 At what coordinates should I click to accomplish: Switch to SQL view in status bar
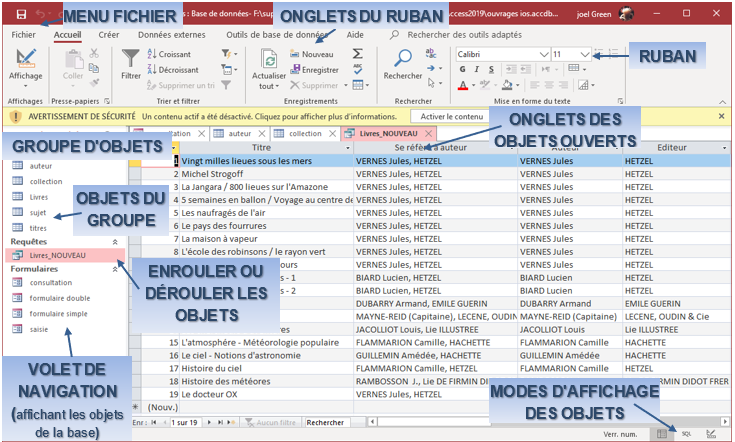click(686, 434)
